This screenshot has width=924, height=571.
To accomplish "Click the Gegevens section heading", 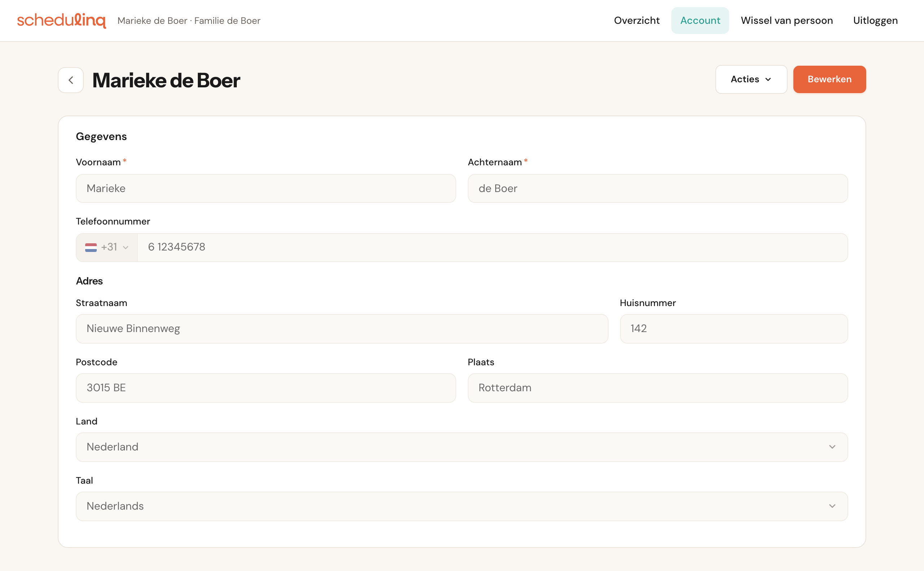I will [x=101, y=136].
